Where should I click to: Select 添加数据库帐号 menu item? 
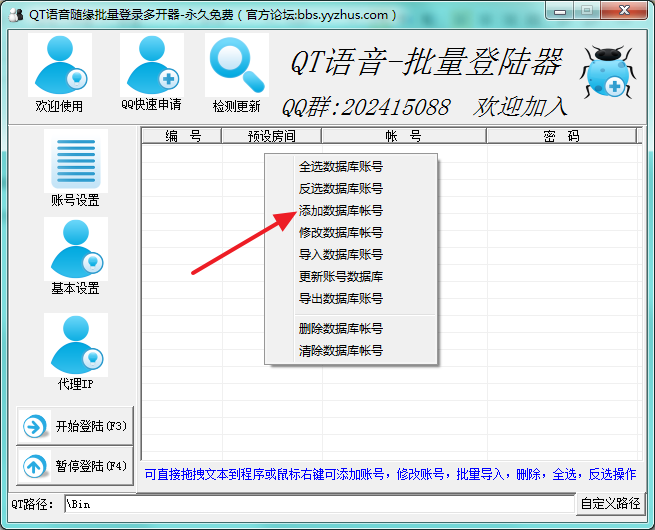click(340, 211)
